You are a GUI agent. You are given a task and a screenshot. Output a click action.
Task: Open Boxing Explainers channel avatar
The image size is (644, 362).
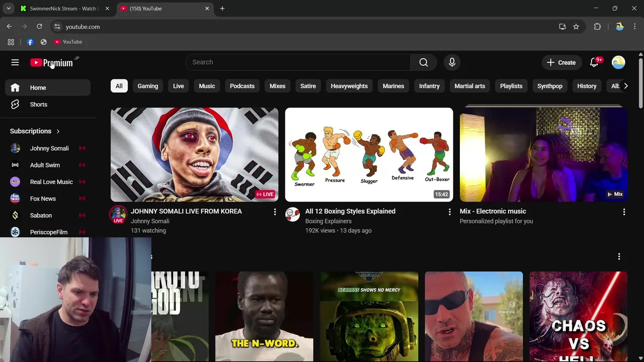tap(292, 215)
